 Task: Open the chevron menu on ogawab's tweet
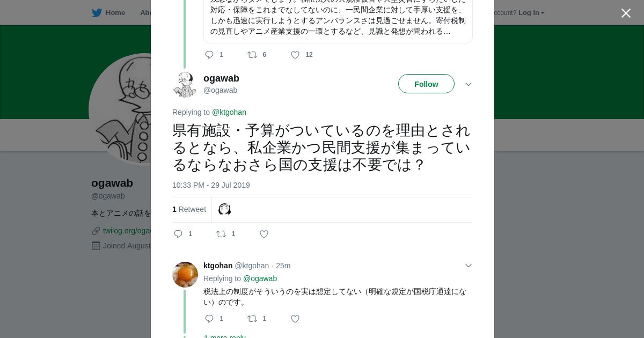[x=468, y=84]
